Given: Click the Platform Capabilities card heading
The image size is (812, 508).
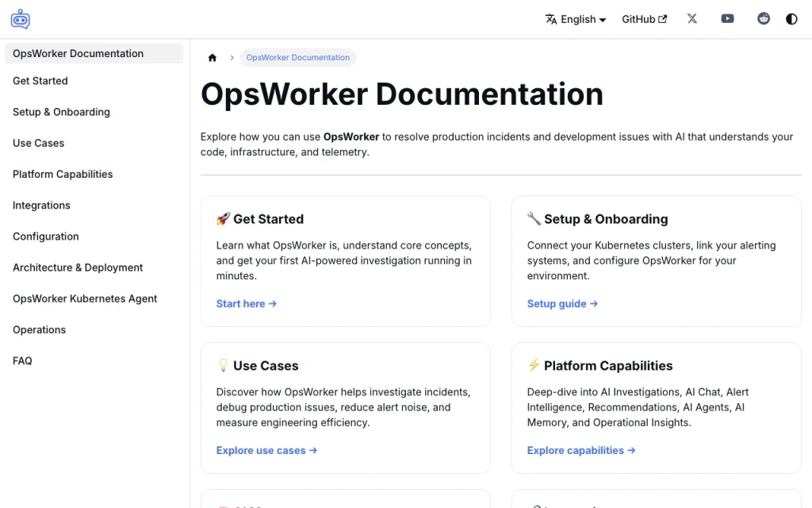Looking at the screenshot, I should 608,365.
